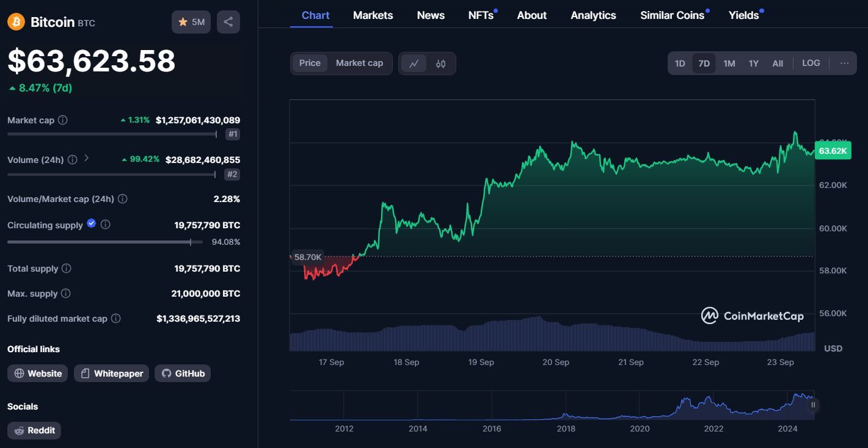
Task: Open Market cap info tooltip icon
Action: [x=62, y=120]
